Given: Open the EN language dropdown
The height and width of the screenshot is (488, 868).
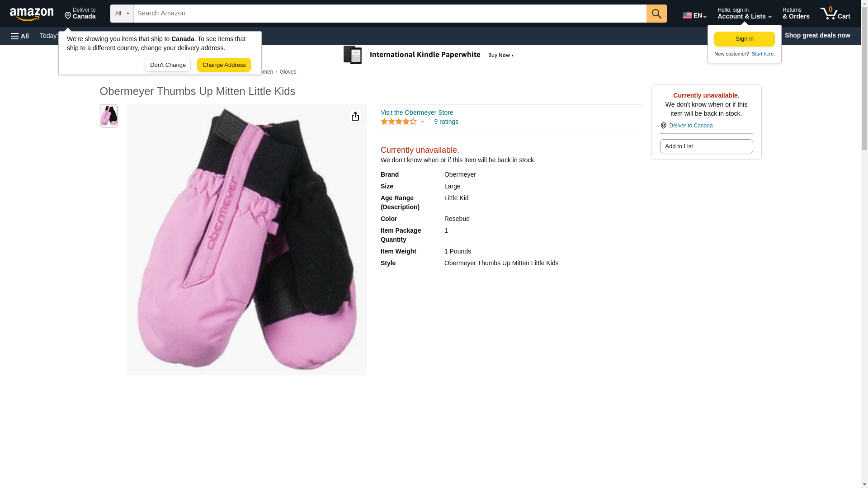Looking at the screenshot, I should pyautogui.click(x=694, y=15).
